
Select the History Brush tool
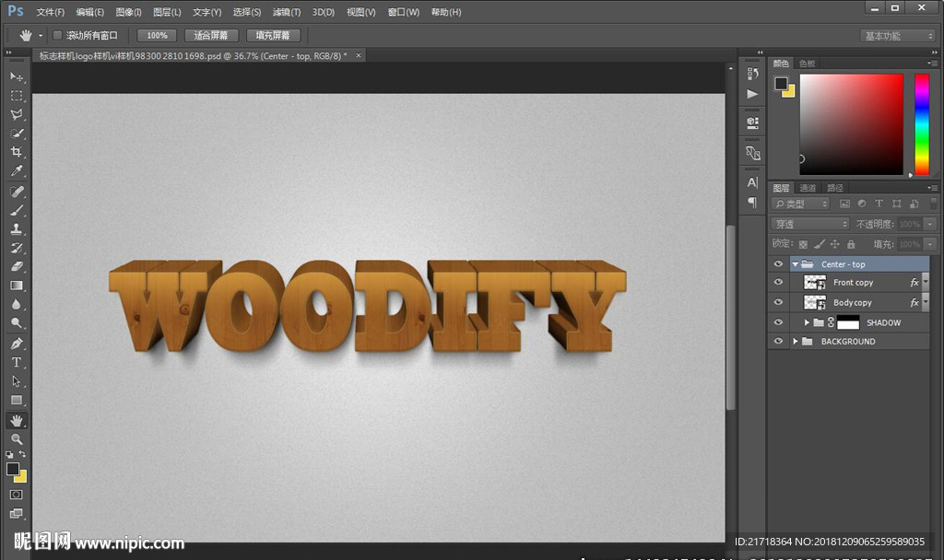[x=17, y=248]
